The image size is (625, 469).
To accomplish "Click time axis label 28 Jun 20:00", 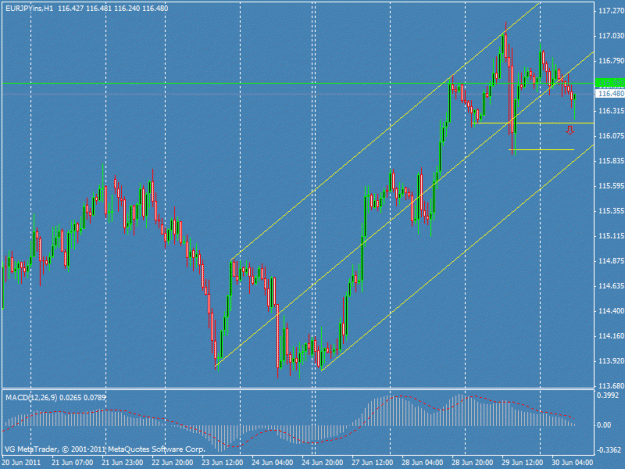I will coord(472,463).
